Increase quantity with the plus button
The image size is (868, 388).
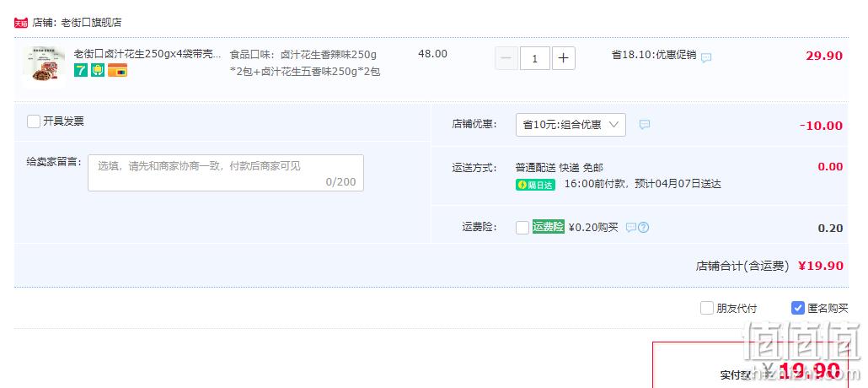click(564, 58)
